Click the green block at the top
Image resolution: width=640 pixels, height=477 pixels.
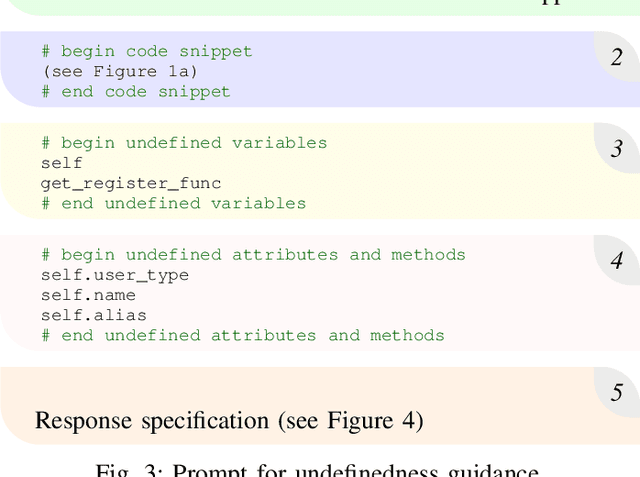coord(300,6)
